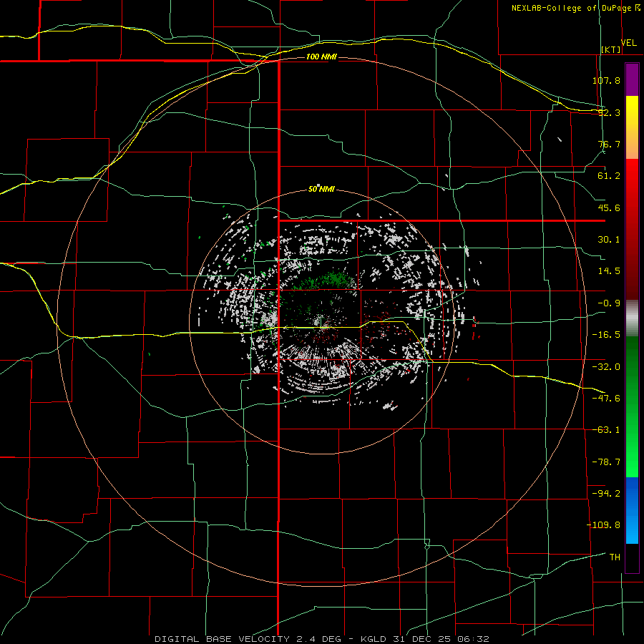Click the 76.7 velocity scale value
644x644 pixels.
pos(609,144)
